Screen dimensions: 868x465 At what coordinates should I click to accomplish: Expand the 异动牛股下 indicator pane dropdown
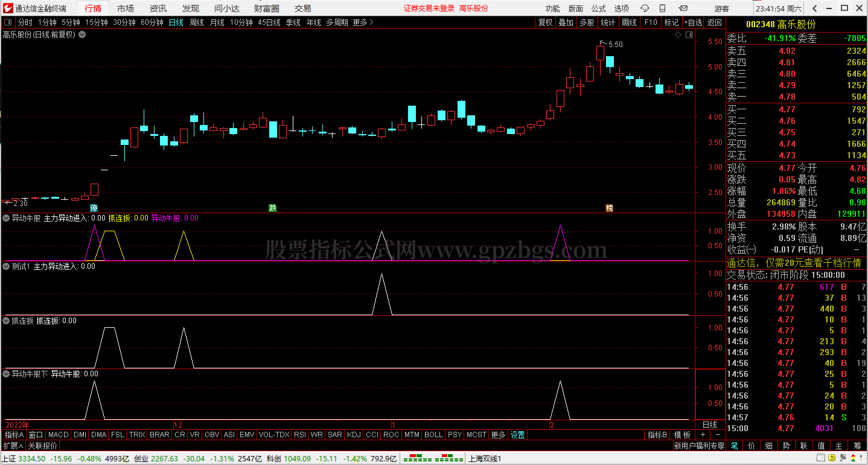(x=6, y=374)
